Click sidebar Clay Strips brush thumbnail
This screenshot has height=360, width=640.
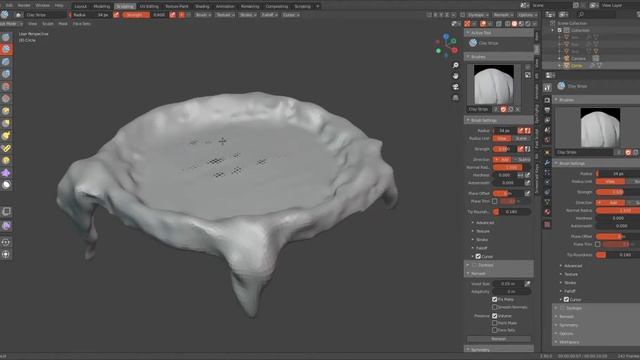pos(494,84)
